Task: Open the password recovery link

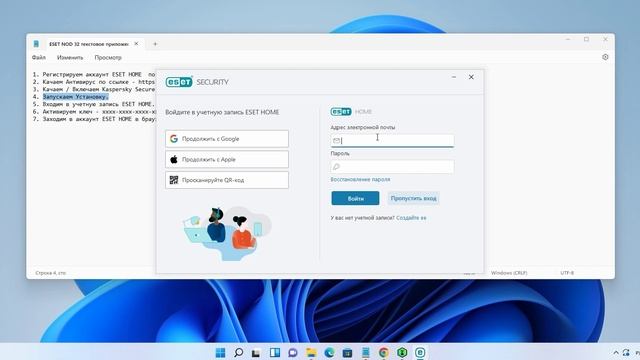Action: click(x=360, y=179)
